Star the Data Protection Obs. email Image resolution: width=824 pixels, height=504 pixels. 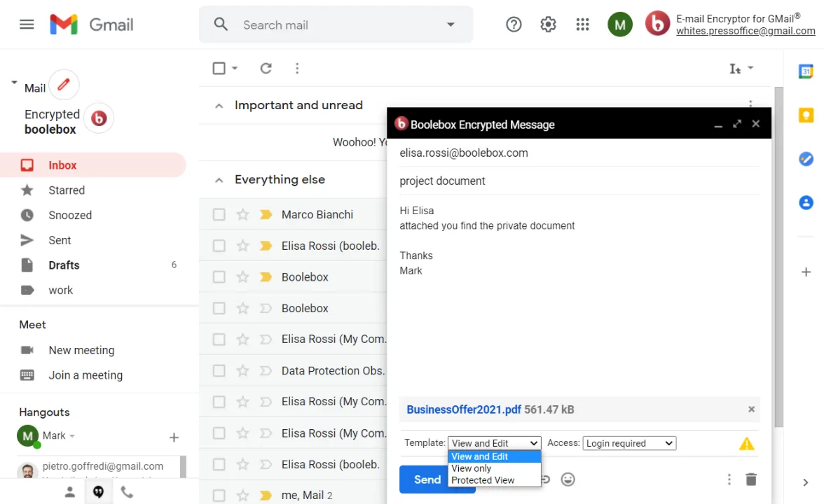[242, 371]
